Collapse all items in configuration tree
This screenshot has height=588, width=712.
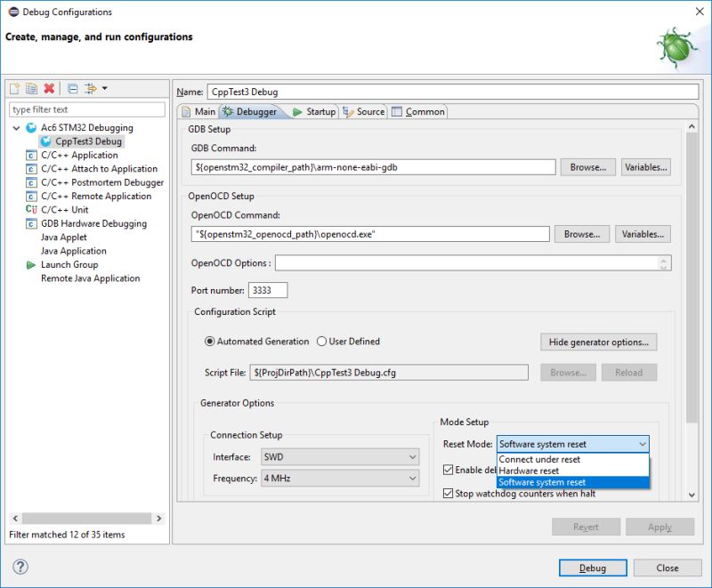click(72, 89)
